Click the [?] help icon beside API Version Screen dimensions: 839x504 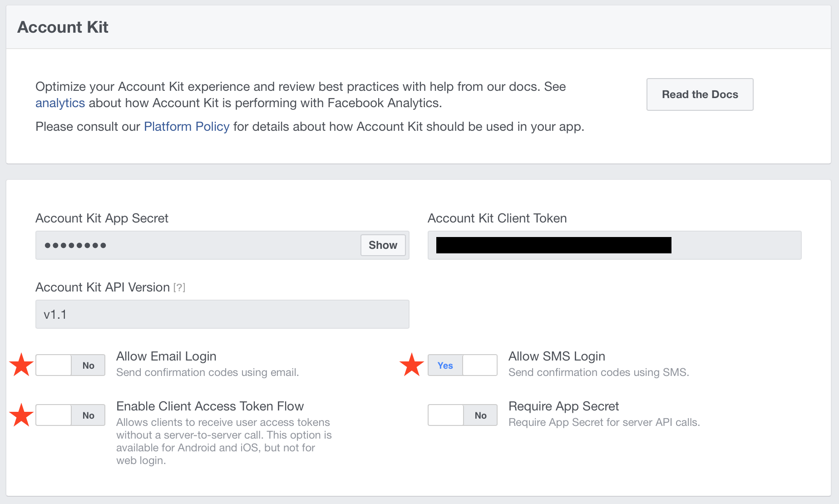(x=179, y=287)
